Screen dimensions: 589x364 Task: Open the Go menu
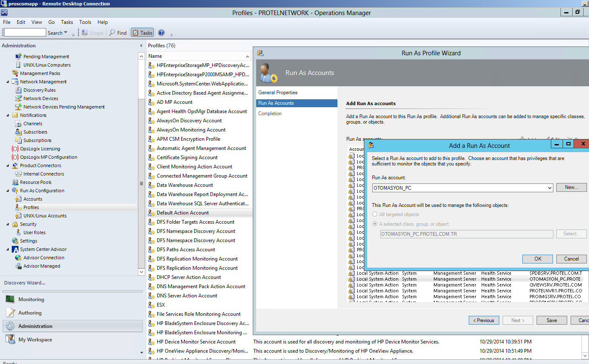(52, 22)
